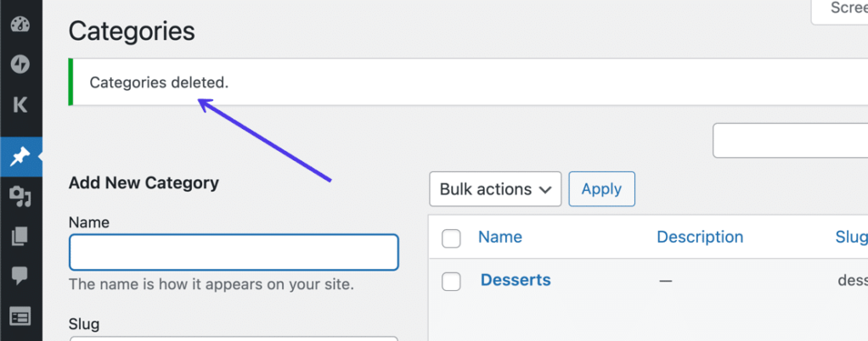868x341 pixels.
Task: Open the Dashboard icon in sidebar
Action: pyautogui.click(x=20, y=23)
